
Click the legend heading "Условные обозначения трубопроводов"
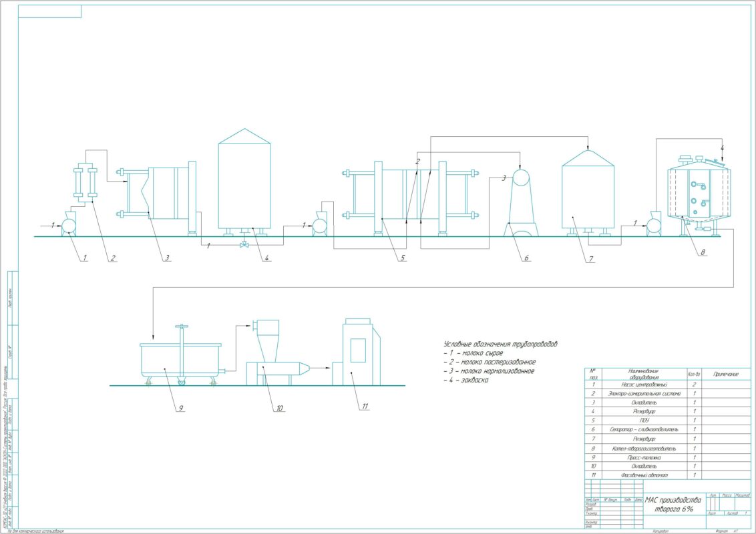[500, 344]
